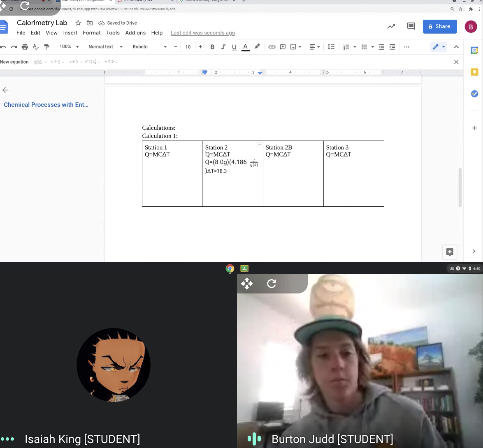Open the zoom 100% dropdown
The height and width of the screenshot is (448, 483).
pyautogui.click(x=69, y=47)
